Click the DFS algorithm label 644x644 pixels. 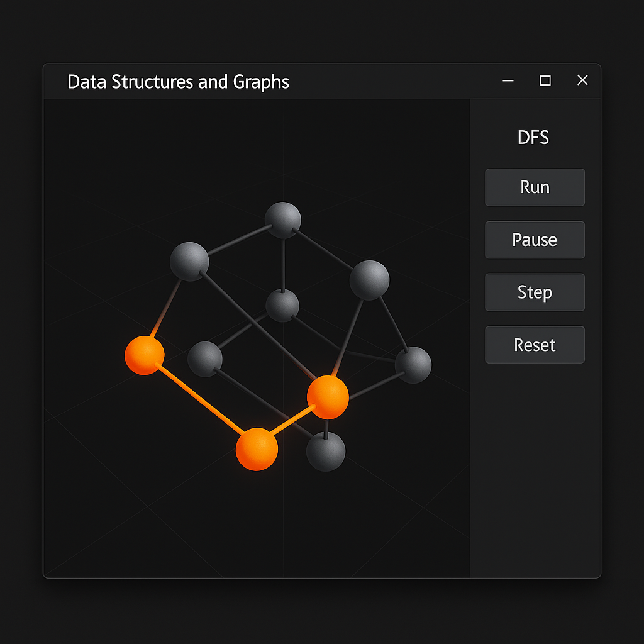coord(533,137)
